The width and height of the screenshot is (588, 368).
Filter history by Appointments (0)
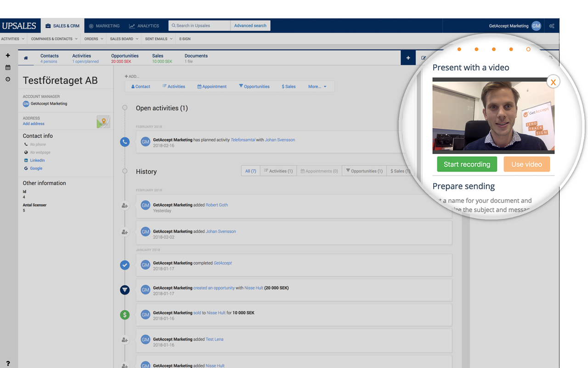click(319, 171)
